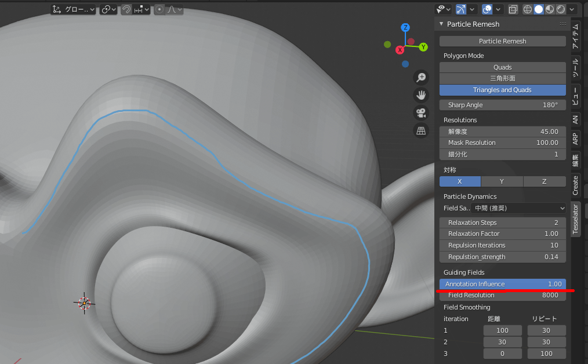Toggle camera view button

tap(421, 113)
